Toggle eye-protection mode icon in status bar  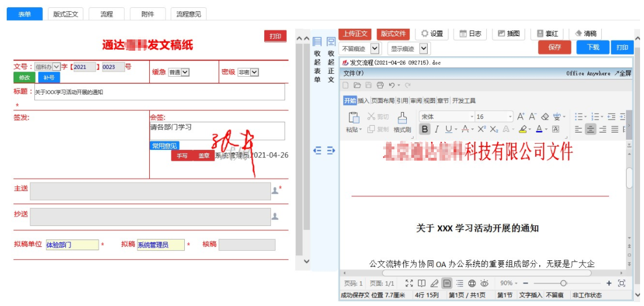pyautogui.click(x=484, y=283)
